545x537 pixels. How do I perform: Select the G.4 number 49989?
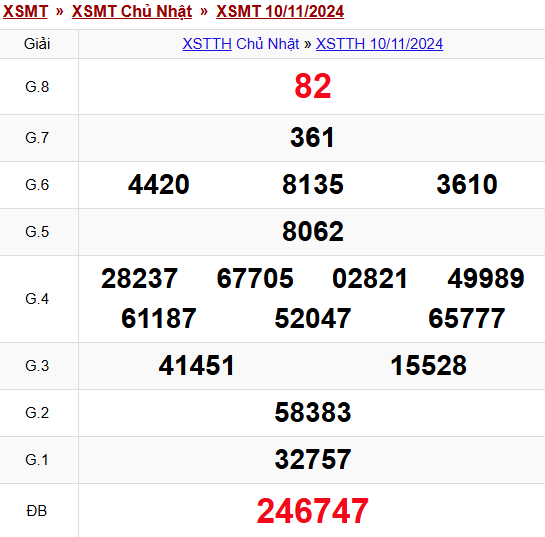[486, 279]
